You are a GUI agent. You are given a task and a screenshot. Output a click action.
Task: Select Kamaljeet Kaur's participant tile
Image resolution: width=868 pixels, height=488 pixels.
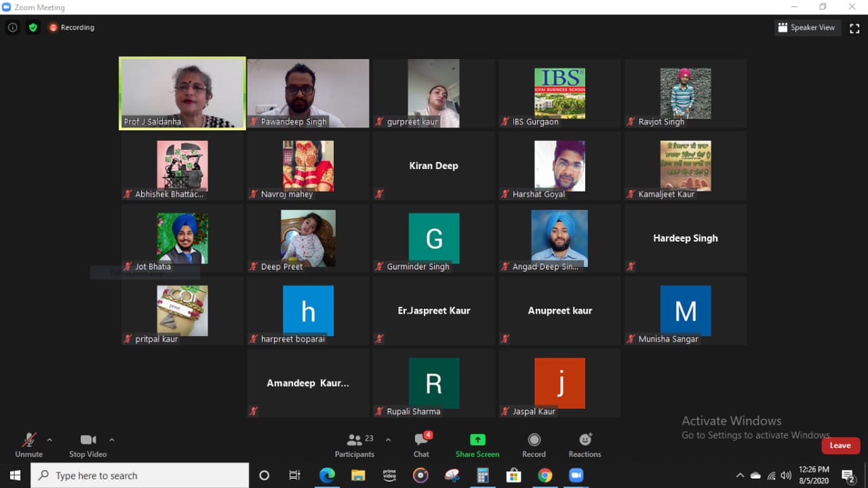click(686, 166)
